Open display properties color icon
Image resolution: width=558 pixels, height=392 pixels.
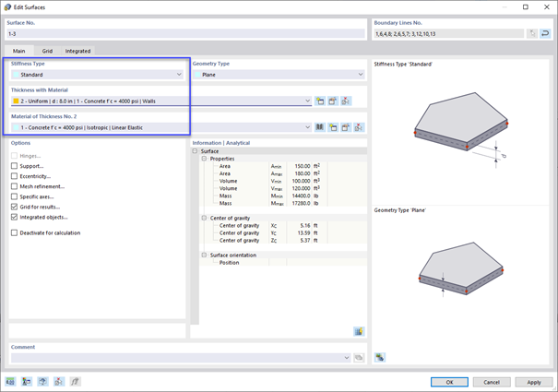click(27, 382)
